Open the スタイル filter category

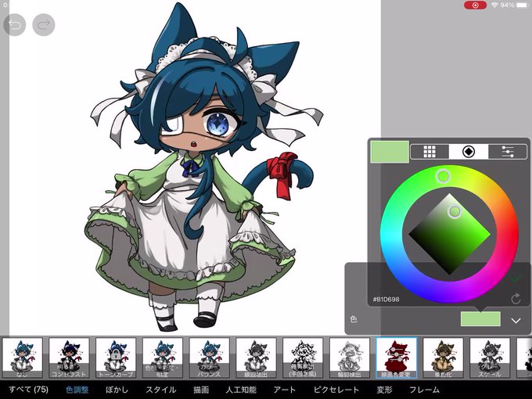coord(161,390)
